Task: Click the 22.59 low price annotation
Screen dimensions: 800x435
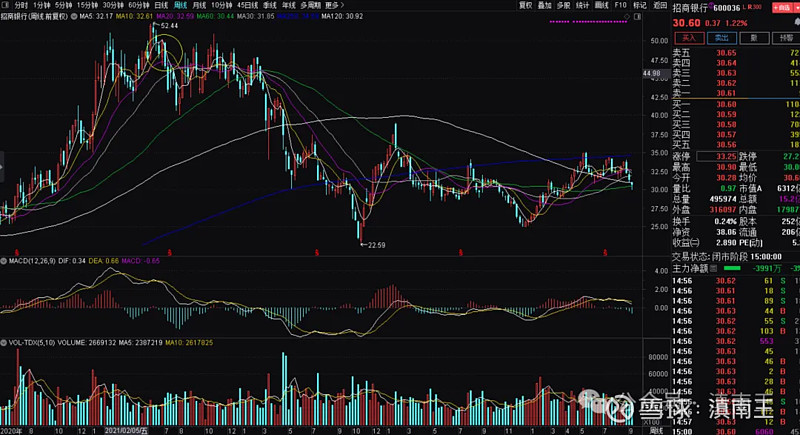Action: point(377,245)
